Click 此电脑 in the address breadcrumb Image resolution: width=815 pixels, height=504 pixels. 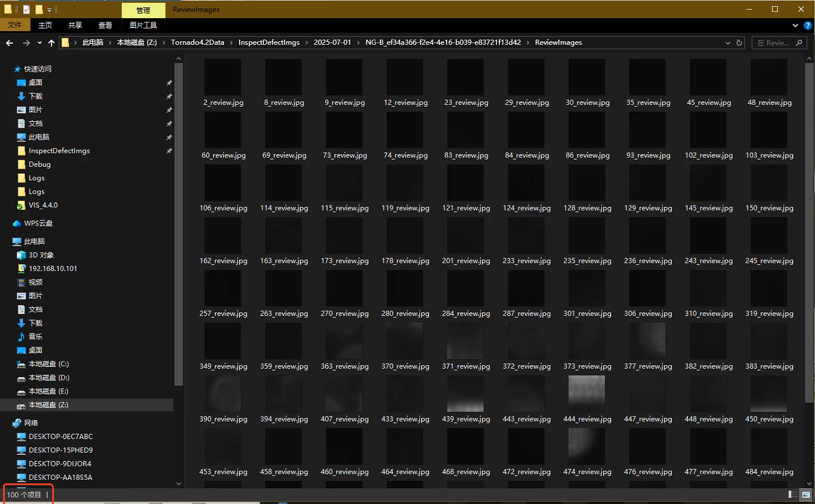pyautogui.click(x=93, y=42)
